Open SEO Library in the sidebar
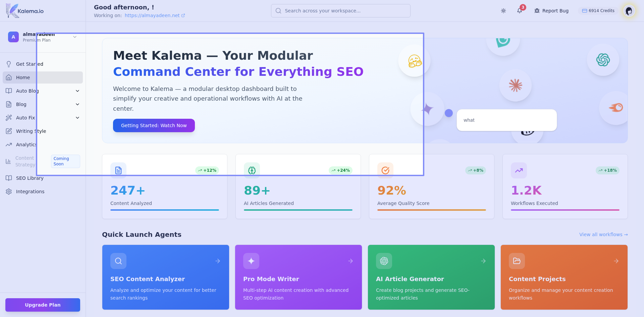The height and width of the screenshot is (317, 644). tap(30, 178)
